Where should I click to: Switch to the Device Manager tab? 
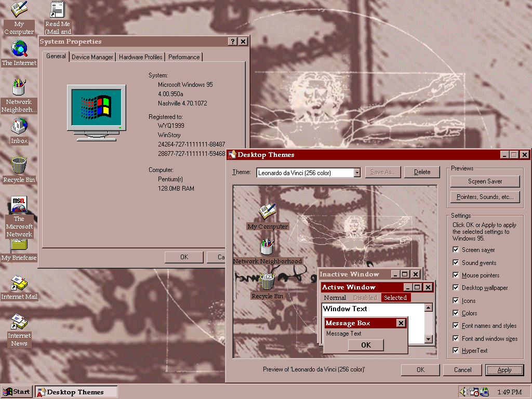(92, 57)
